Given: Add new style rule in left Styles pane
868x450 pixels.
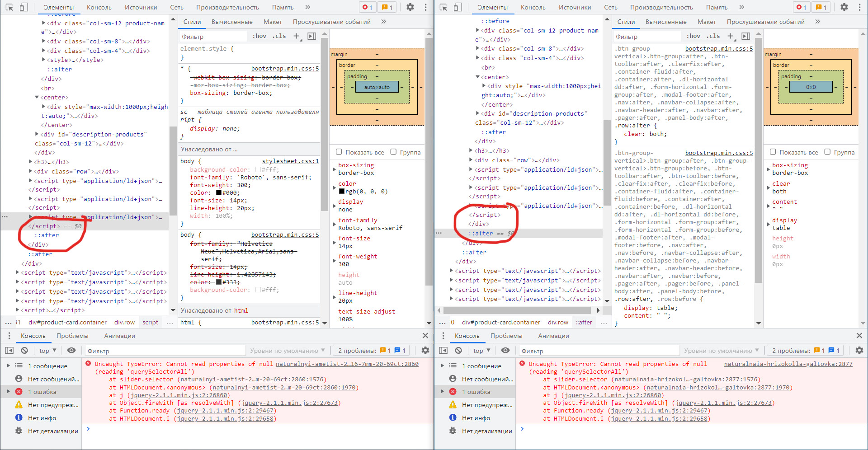Looking at the screenshot, I should click(x=297, y=36).
